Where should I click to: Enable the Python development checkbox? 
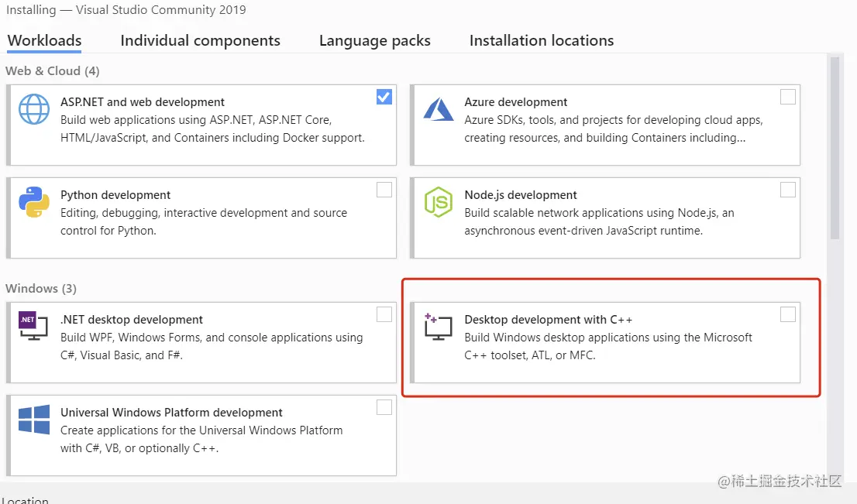click(384, 190)
